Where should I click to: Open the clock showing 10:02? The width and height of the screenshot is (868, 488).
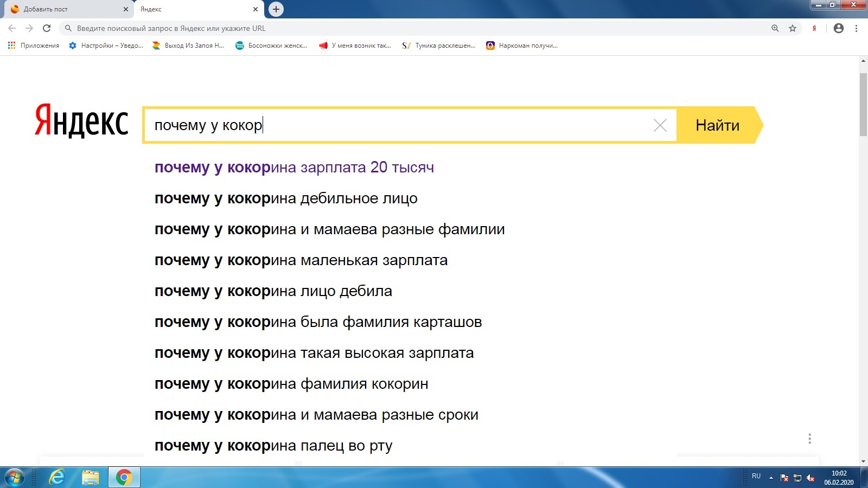coord(839,478)
